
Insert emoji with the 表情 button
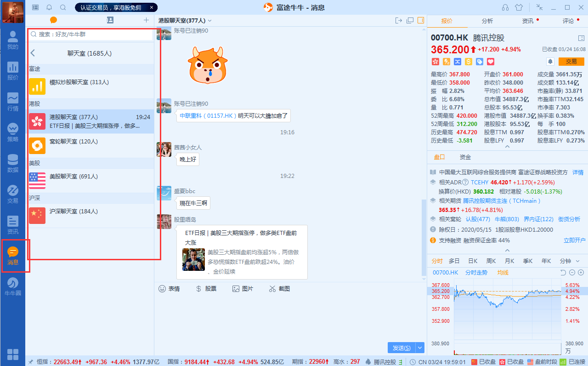[169, 289]
